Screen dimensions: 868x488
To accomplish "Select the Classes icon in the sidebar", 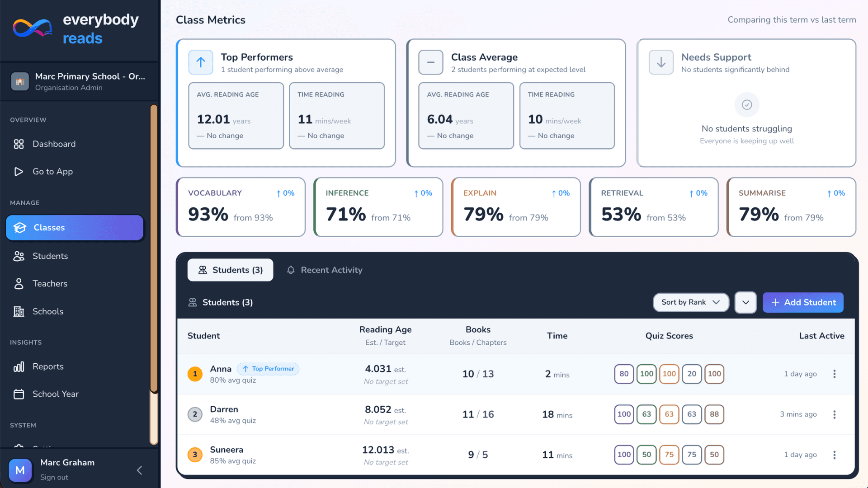I will click(x=20, y=228).
